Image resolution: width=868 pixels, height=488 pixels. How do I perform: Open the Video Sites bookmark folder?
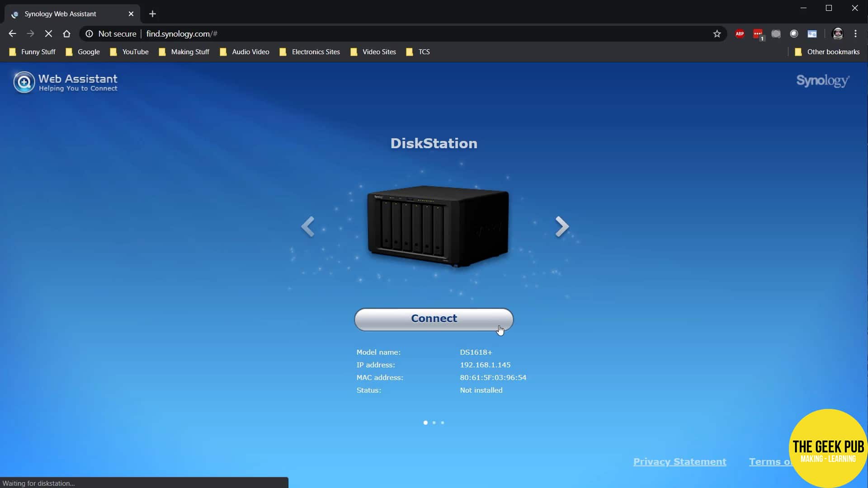(x=373, y=52)
